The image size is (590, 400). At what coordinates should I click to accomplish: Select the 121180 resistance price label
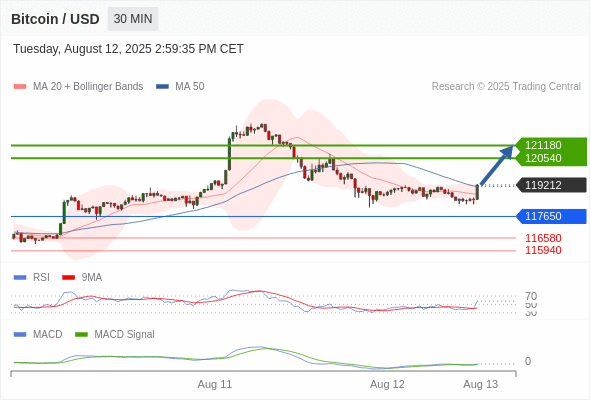click(x=543, y=145)
